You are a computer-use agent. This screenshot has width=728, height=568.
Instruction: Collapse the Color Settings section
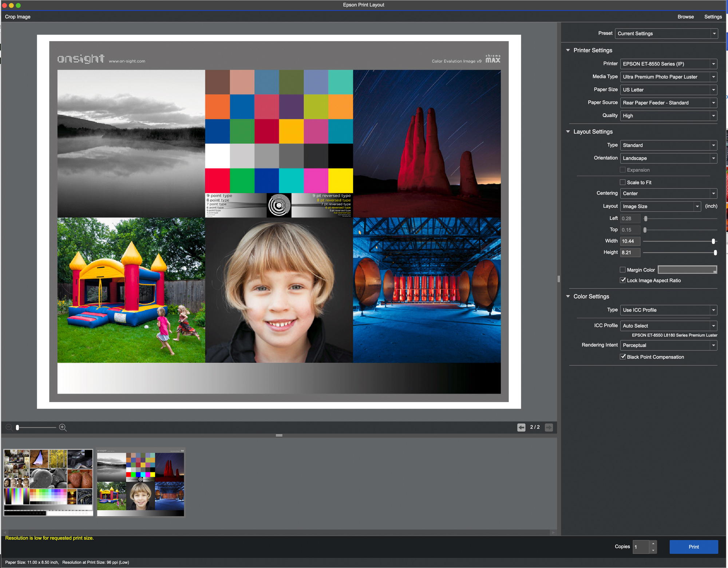[x=568, y=297]
